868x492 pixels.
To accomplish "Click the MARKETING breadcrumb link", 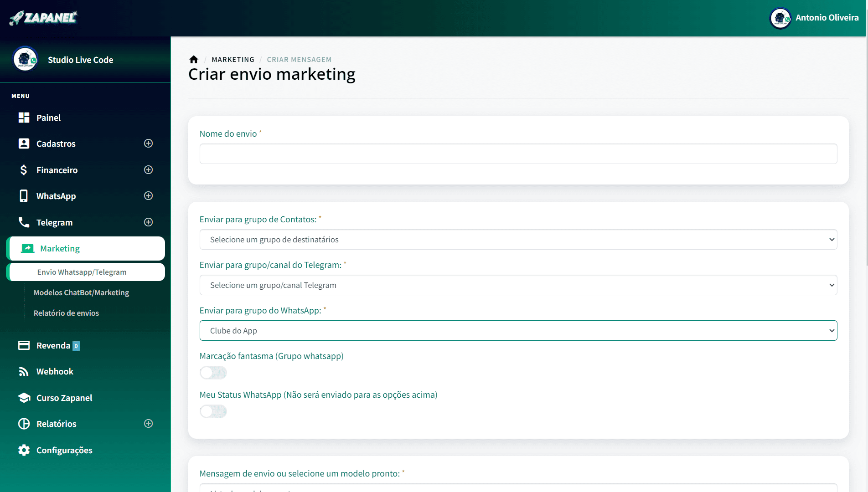I will click(x=233, y=60).
